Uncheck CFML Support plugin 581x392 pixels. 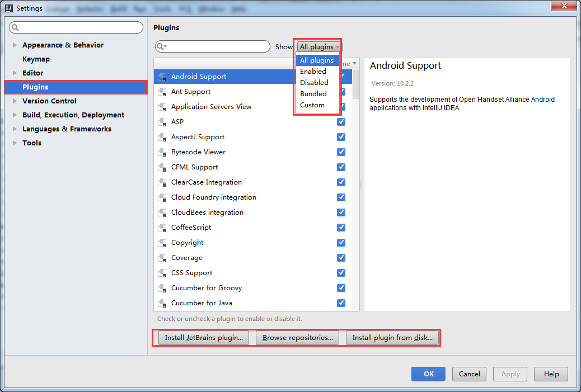click(x=341, y=167)
